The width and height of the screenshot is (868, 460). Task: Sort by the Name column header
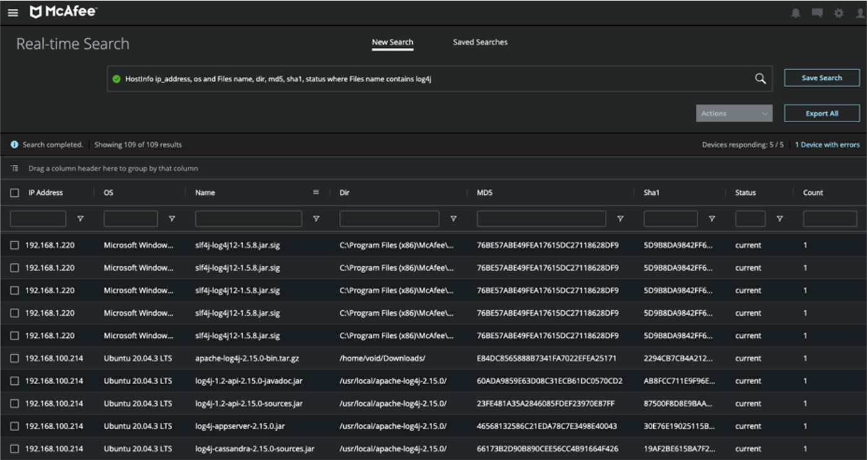205,193
